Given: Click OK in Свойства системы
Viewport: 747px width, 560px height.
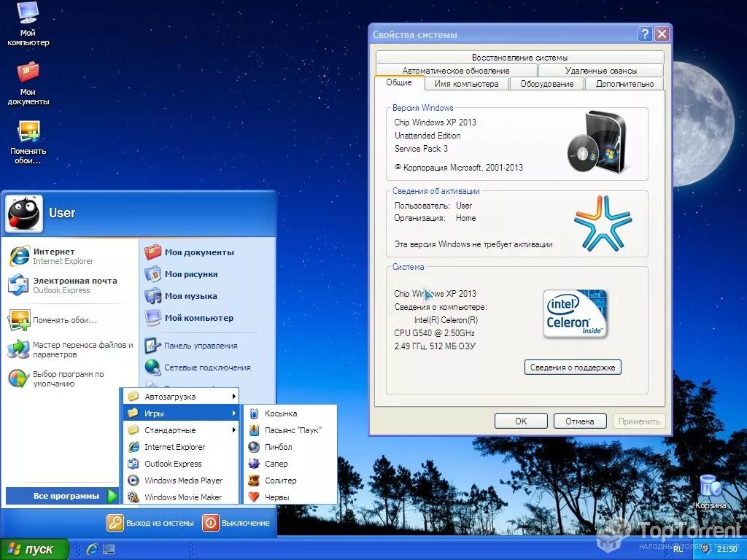Looking at the screenshot, I should pyautogui.click(x=521, y=421).
